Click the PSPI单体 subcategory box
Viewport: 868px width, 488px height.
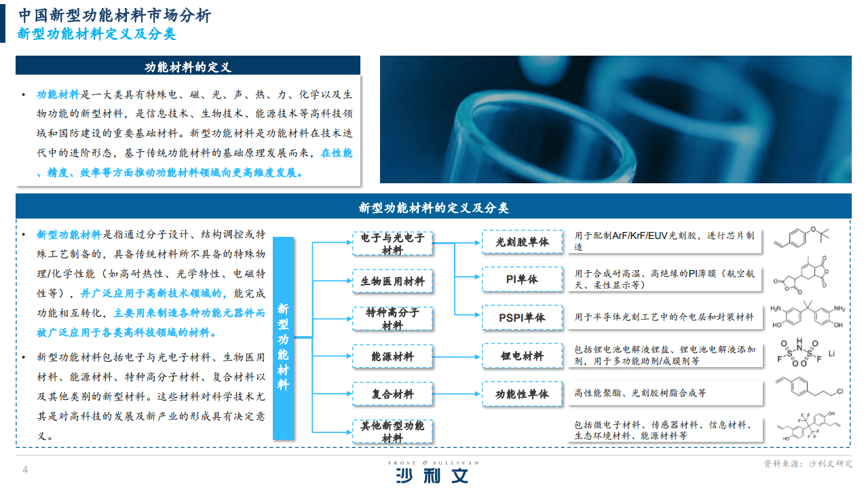[x=522, y=317]
